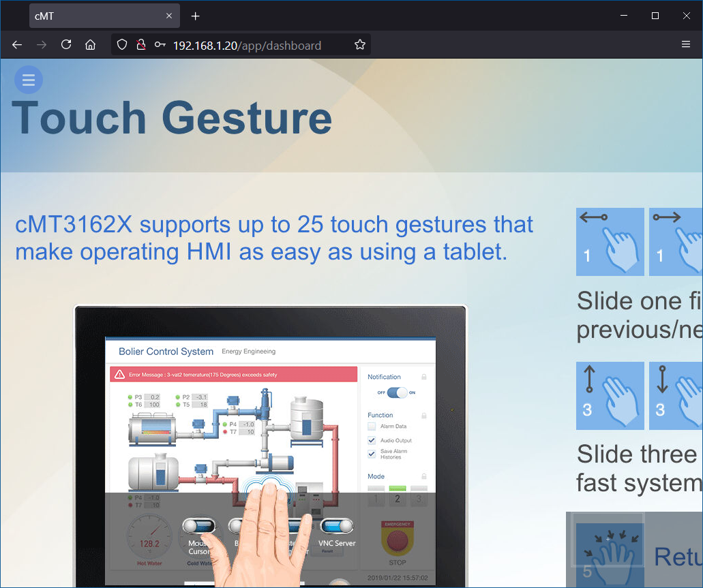Viewport: 703px width, 588px height.
Task: Click the cMT3162X HMI device image
Action: click(x=270, y=446)
